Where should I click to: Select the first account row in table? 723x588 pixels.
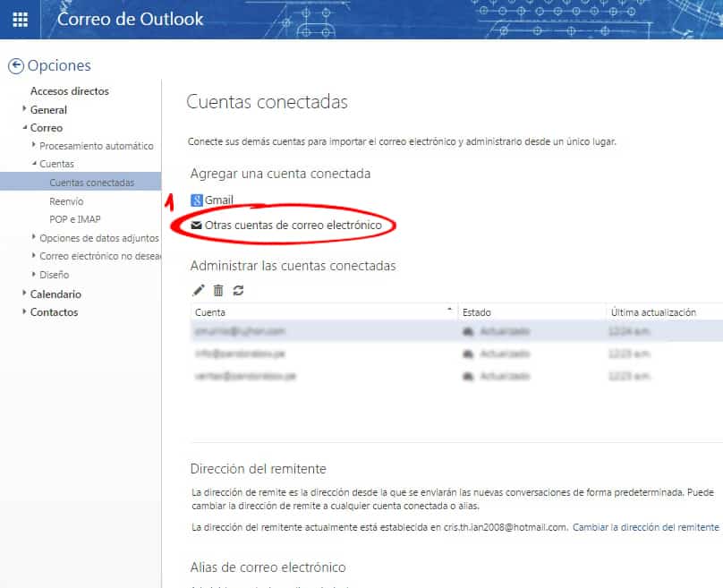(x=456, y=331)
